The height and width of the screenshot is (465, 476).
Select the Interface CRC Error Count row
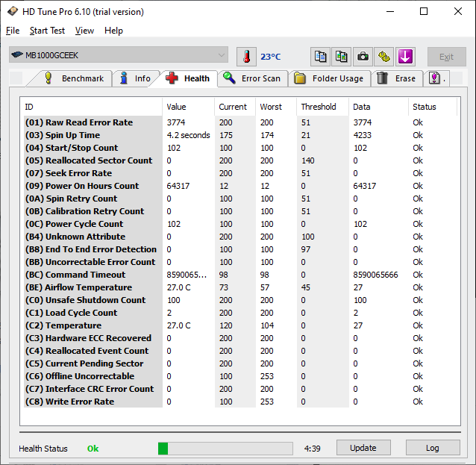pyautogui.click(x=240, y=389)
